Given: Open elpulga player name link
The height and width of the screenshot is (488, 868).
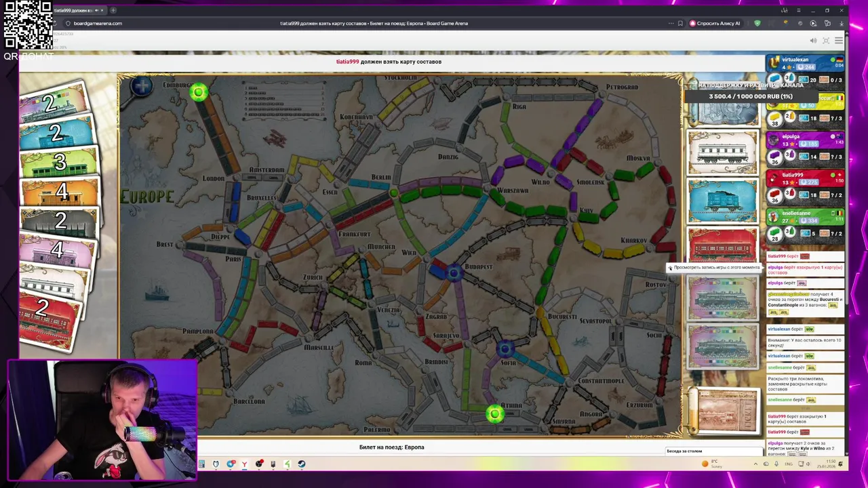Looking at the screenshot, I should tap(791, 136).
